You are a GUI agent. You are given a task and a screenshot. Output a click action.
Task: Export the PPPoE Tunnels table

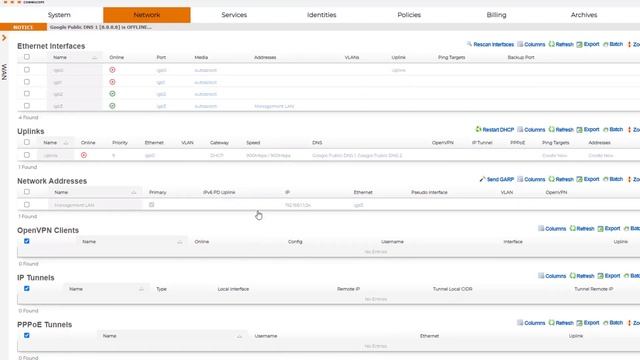tap(588, 323)
